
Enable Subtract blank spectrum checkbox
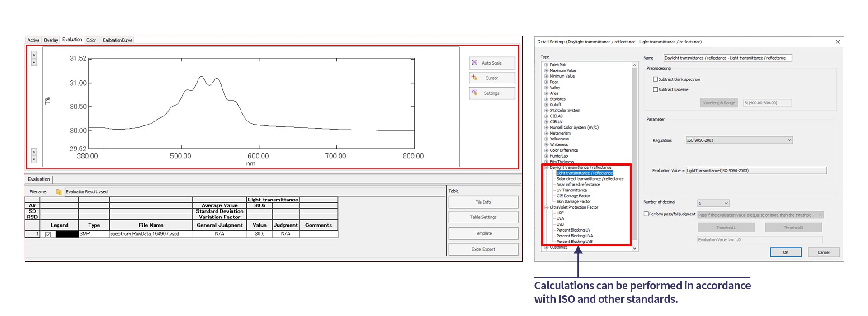(x=655, y=79)
